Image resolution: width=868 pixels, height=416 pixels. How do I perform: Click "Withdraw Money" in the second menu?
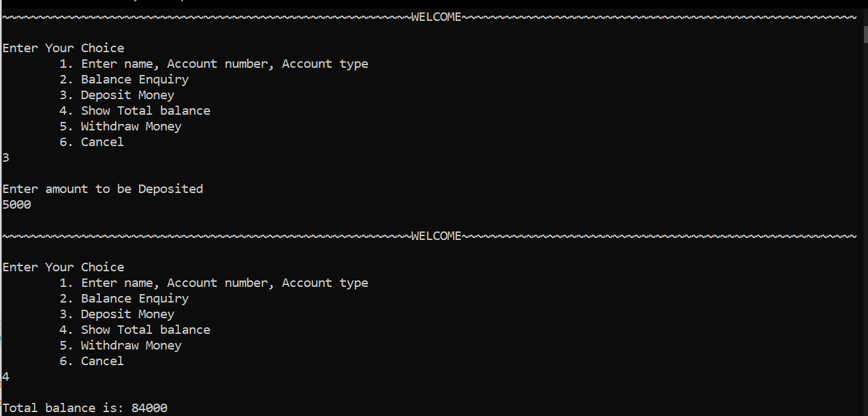coord(131,346)
